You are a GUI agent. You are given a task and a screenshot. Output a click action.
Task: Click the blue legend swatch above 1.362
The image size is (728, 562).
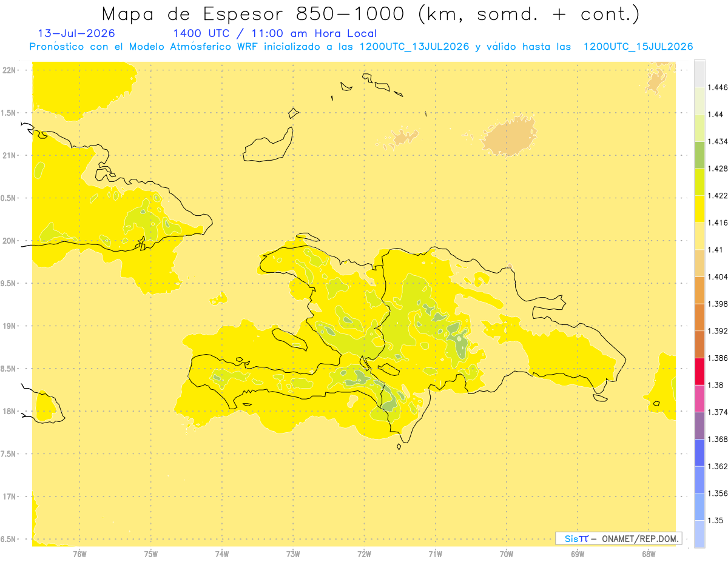coord(699,452)
